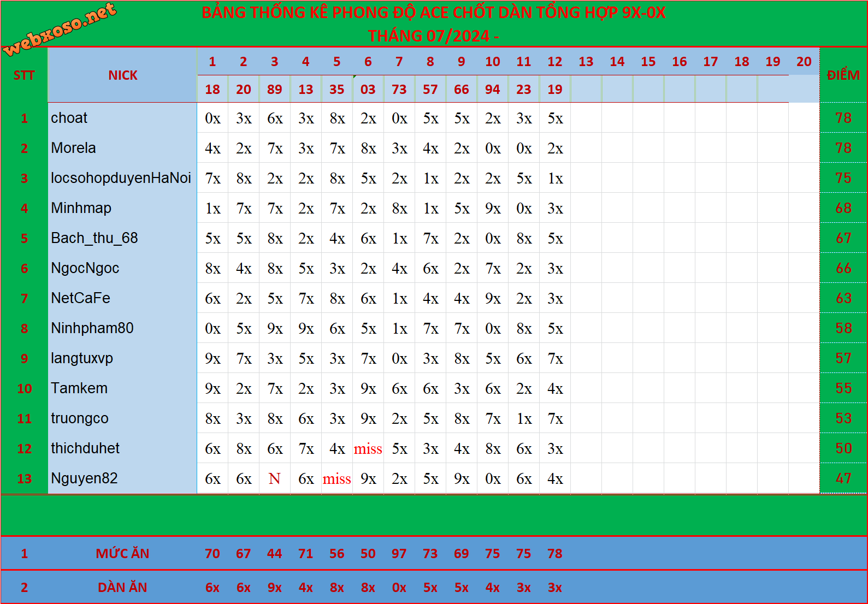Viewport: 868px width, 604px height.
Task: Click the DÀN ĂN value 9x
Action: click(274, 588)
